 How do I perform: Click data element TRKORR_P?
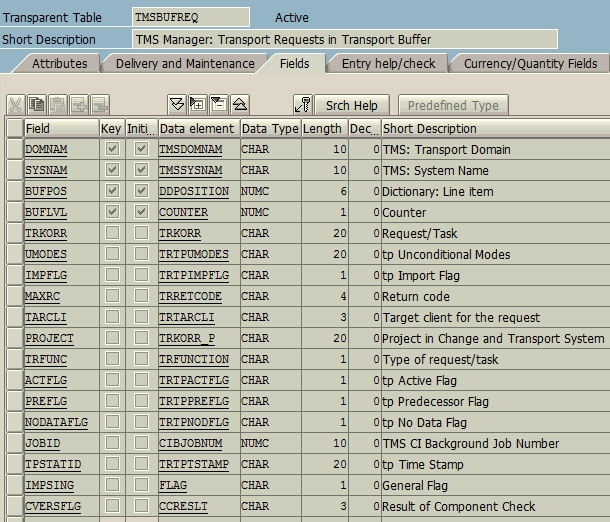pyautogui.click(x=187, y=338)
